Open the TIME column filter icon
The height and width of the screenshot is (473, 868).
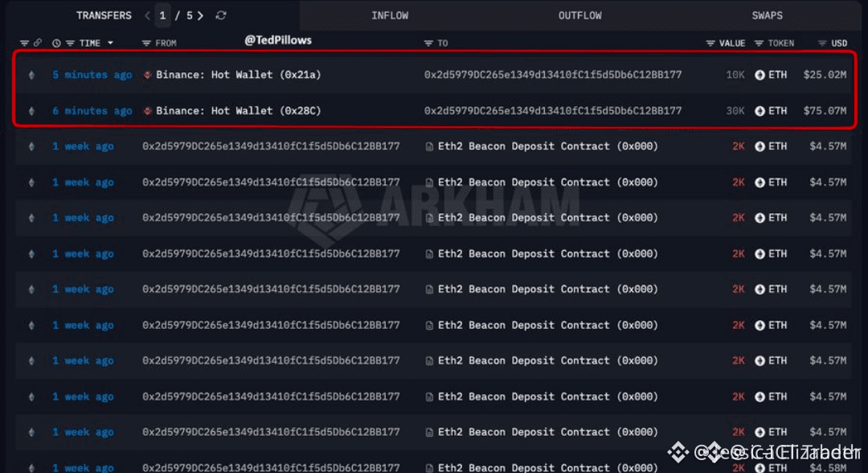[70, 43]
